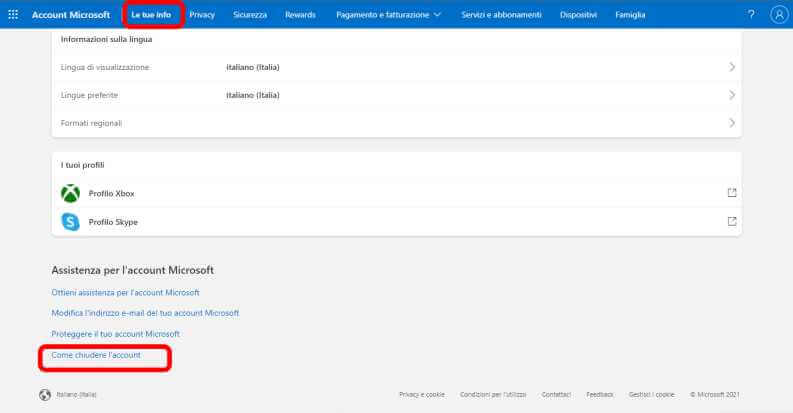This screenshot has height=413, width=793.
Task: Open Pagamento e fatturazione dropdown menu
Action: click(x=388, y=15)
